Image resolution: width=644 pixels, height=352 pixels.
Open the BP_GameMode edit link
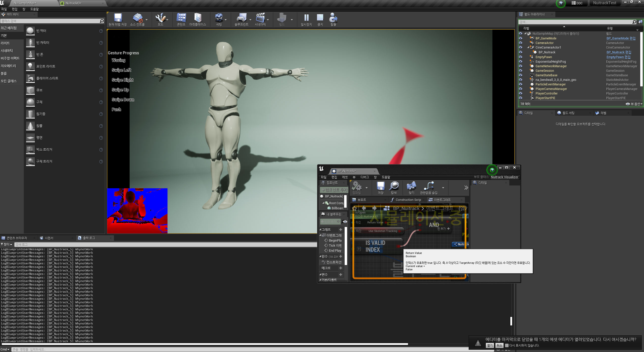[x=621, y=38]
